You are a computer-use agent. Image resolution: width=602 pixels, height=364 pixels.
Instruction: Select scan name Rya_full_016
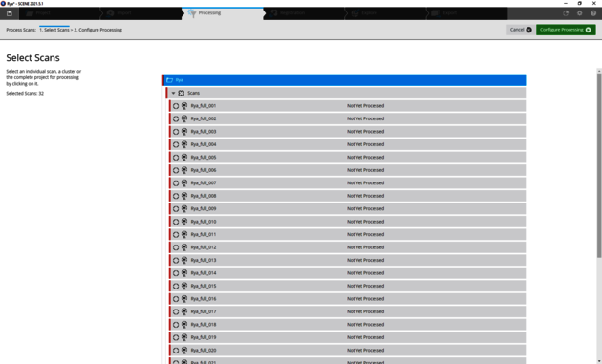coord(204,299)
